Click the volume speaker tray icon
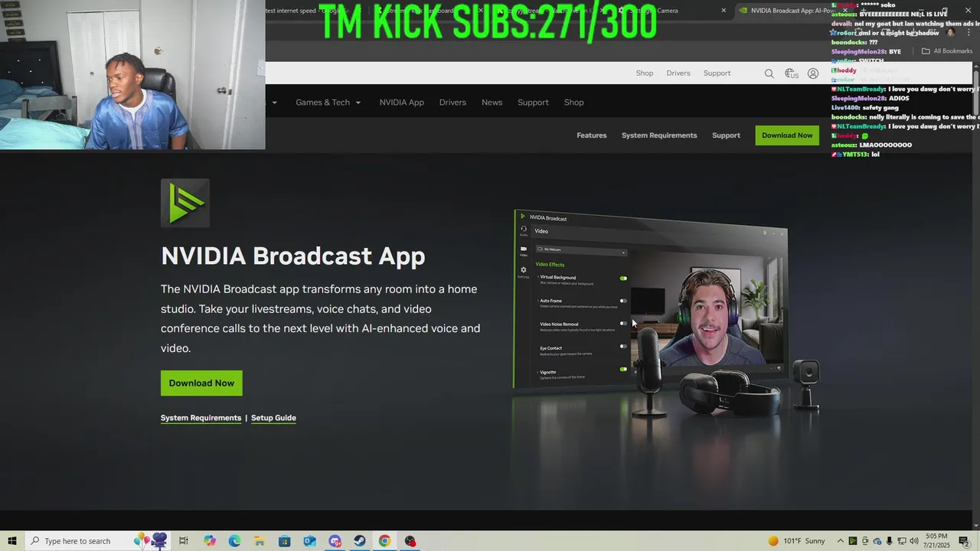 coord(913,541)
